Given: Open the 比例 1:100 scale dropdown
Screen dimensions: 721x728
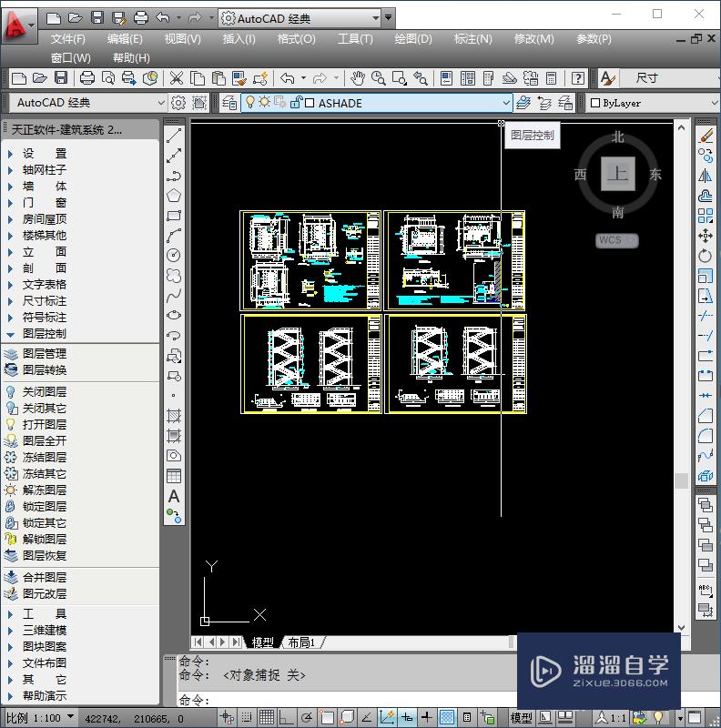Looking at the screenshot, I should [x=39, y=718].
